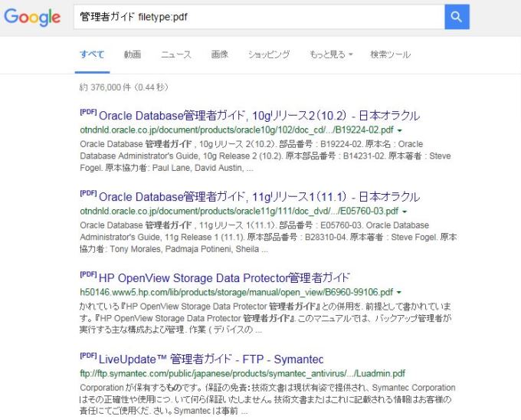Expand arrow next to B6960-99106.pdf URL
Viewport: 521px width, 420px height.
tap(399, 293)
